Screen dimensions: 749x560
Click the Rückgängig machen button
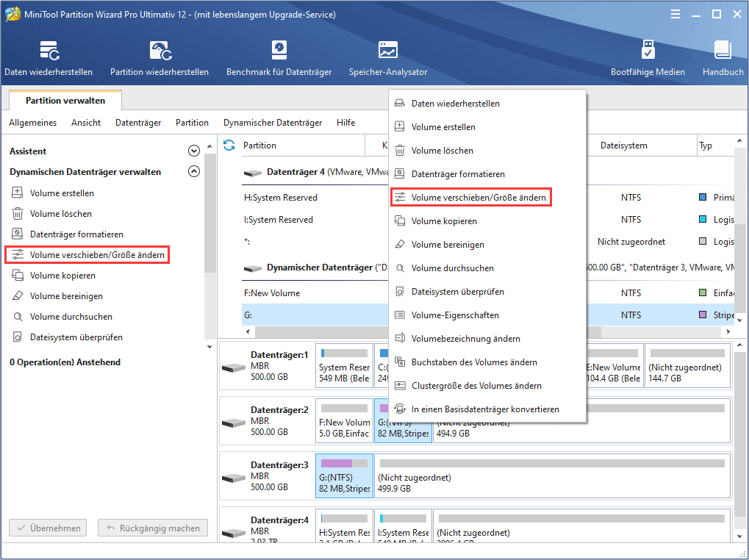(153, 528)
